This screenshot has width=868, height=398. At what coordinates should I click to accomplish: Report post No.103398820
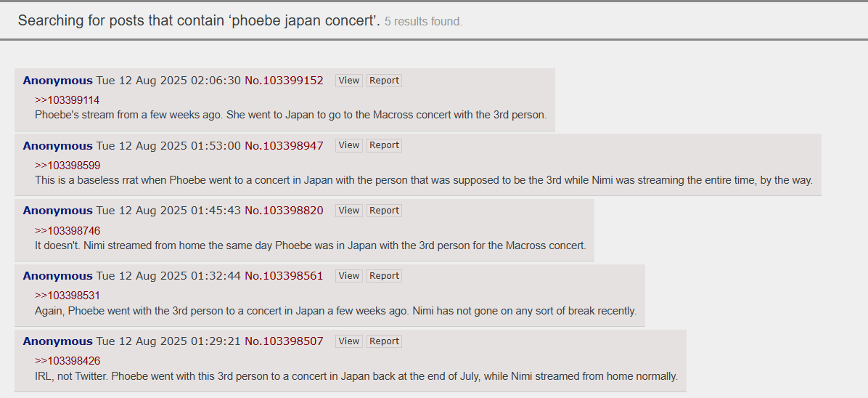384,211
